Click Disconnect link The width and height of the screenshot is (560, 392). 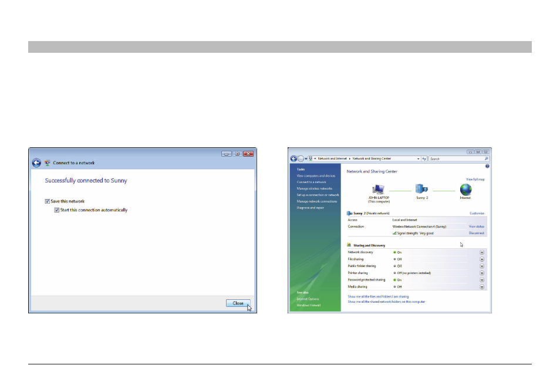coord(477,233)
